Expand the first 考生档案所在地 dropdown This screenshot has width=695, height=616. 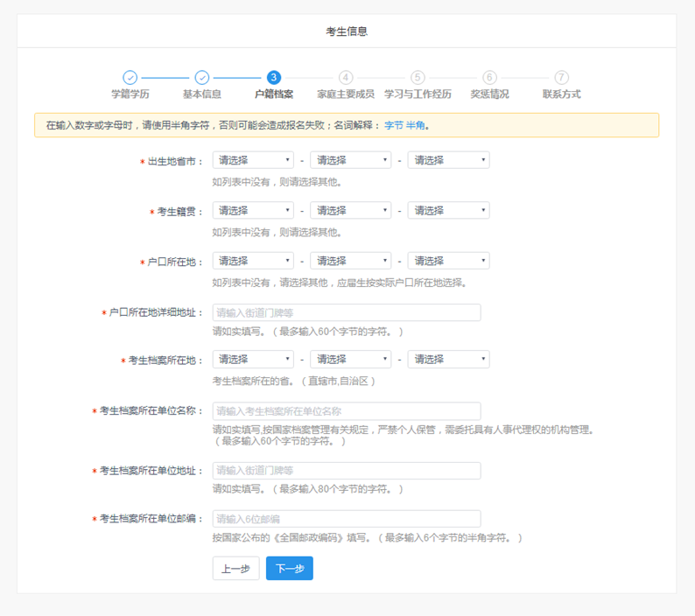pyautogui.click(x=253, y=360)
